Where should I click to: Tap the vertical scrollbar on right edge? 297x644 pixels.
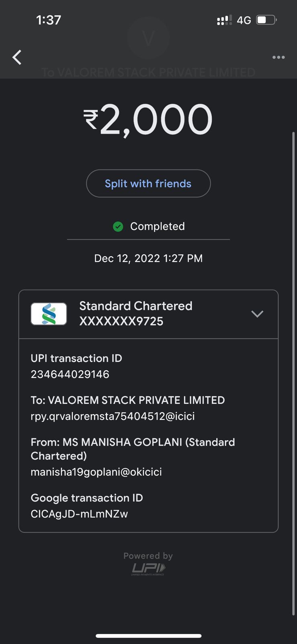[293, 373]
